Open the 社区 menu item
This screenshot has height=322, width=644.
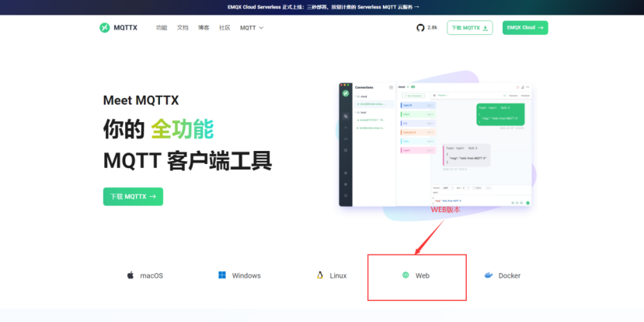click(225, 27)
